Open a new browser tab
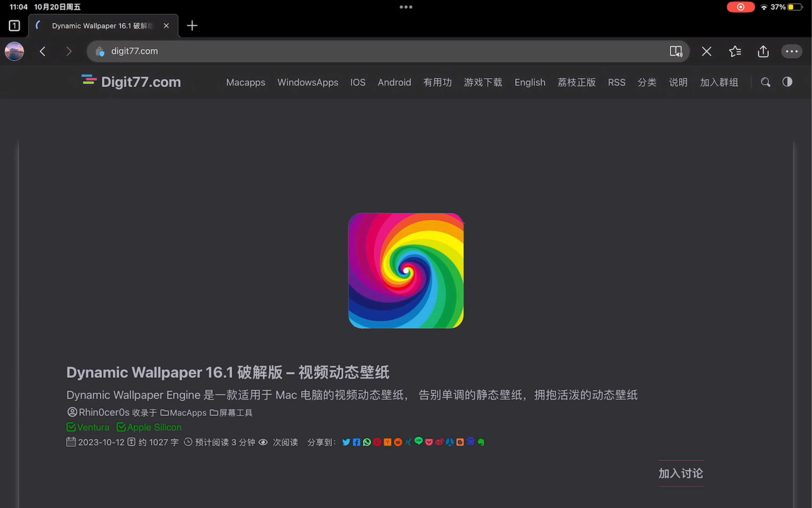The image size is (812, 508). pyautogui.click(x=192, y=25)
